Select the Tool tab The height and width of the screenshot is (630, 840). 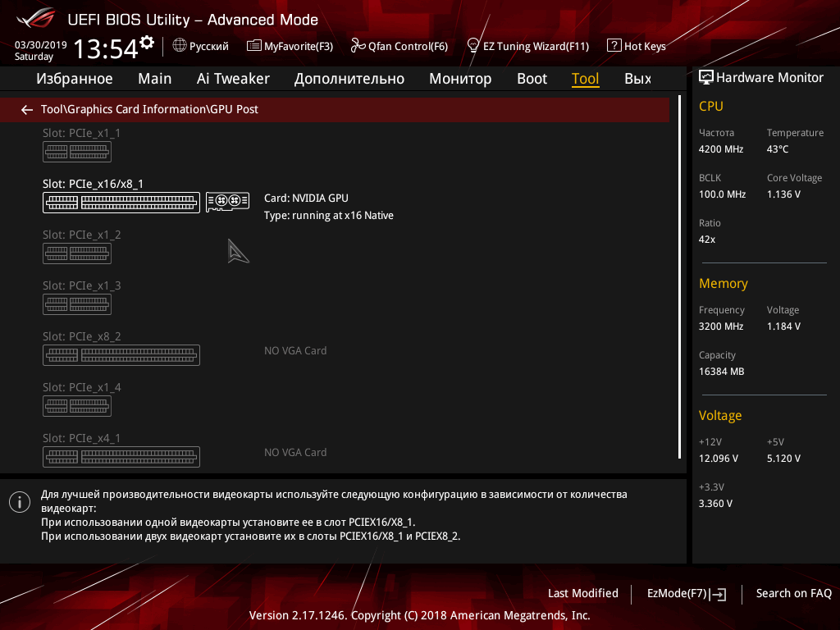click(x=585, y=79)
